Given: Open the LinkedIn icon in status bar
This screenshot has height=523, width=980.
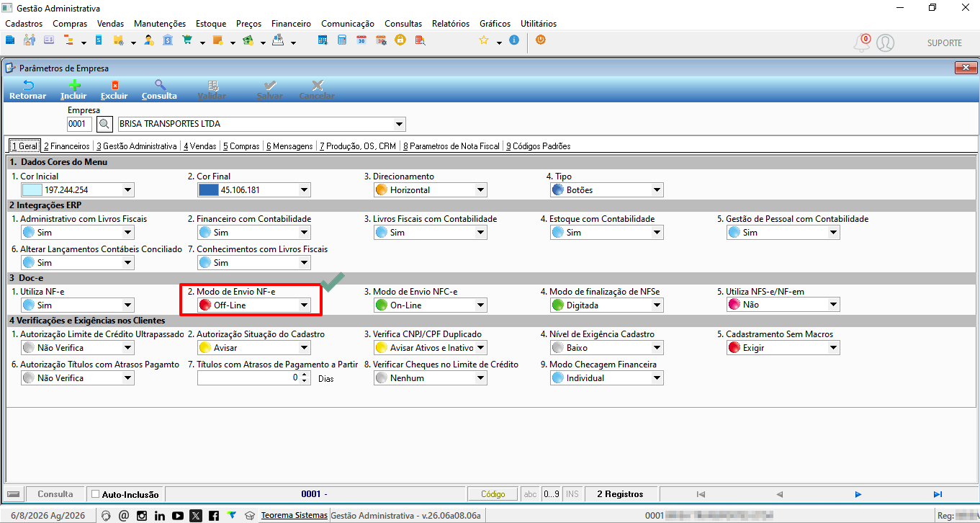Looking at the screenshot, I should point(160,515).
